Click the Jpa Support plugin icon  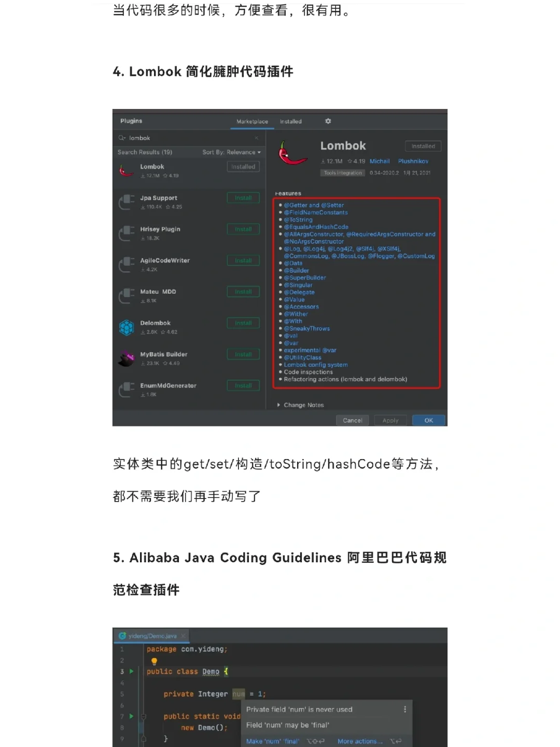point(127,202)
